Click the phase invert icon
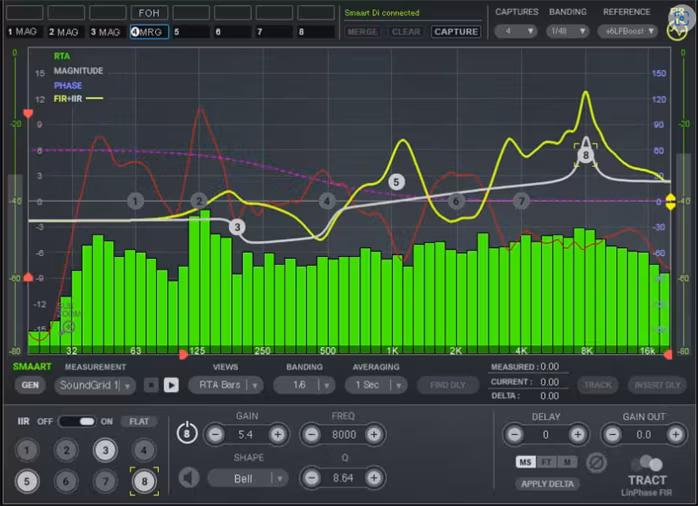 597,463
